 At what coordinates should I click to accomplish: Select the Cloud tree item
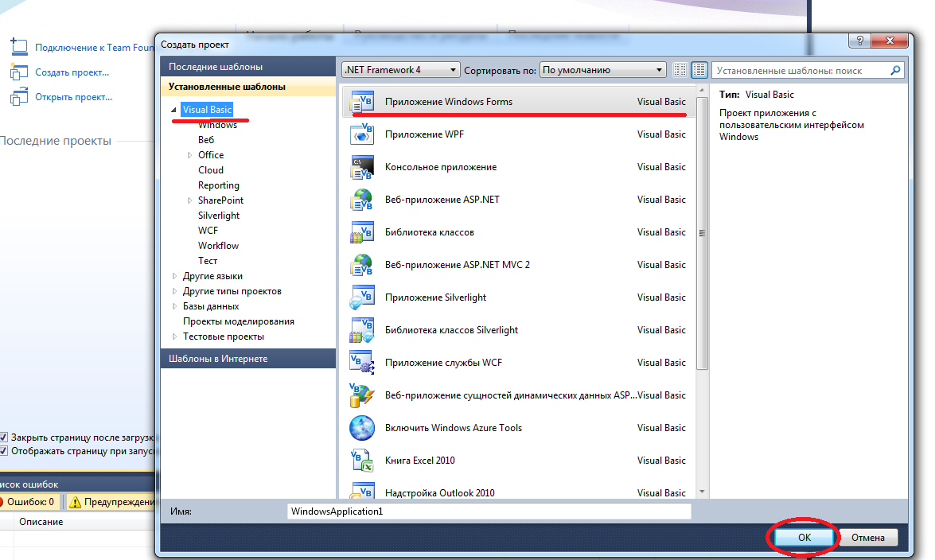[x=211, y=170]
